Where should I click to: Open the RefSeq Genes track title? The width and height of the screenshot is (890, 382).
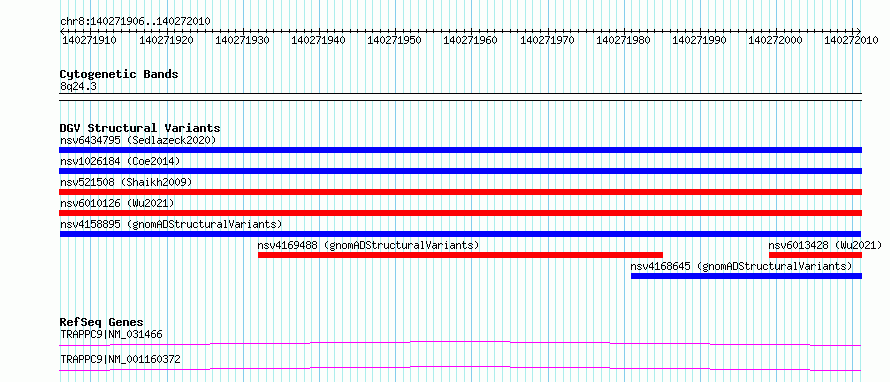[x=102, y=322]
